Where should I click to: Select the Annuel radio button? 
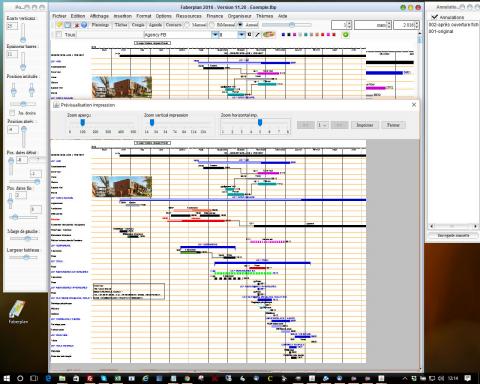click(x=240, y=25)
